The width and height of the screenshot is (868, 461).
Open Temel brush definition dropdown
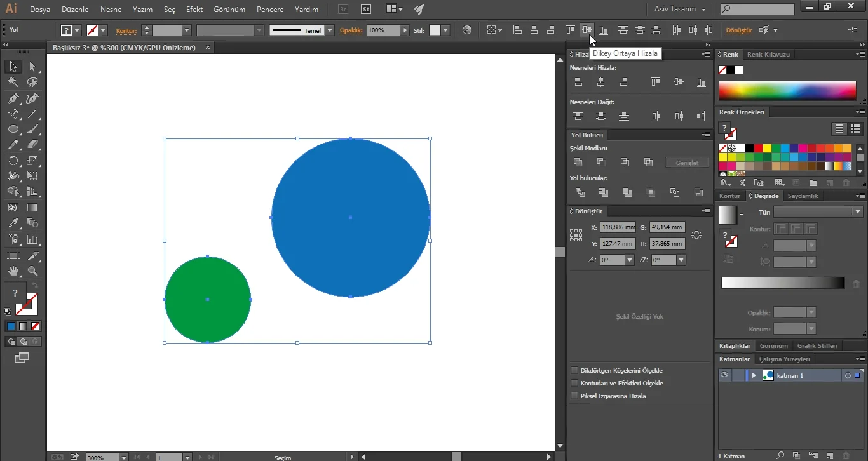point(330,30)
